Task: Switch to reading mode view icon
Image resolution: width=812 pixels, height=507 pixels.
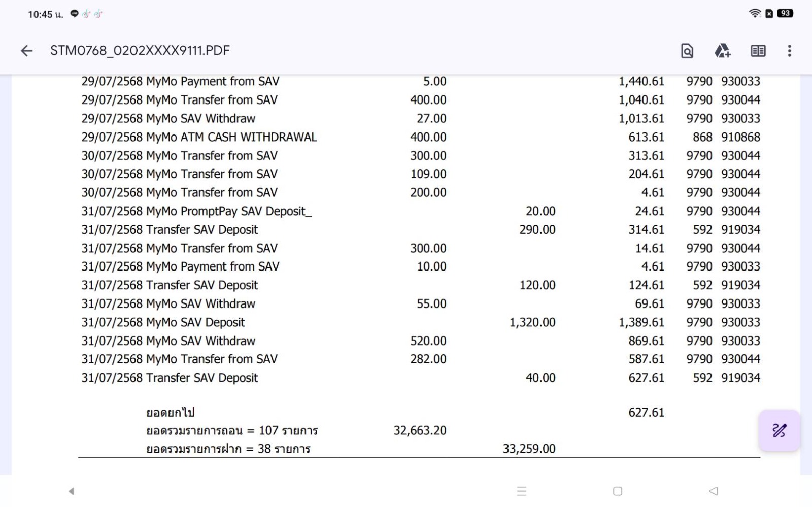Action: pyautogui.click(x=758, y=51)
